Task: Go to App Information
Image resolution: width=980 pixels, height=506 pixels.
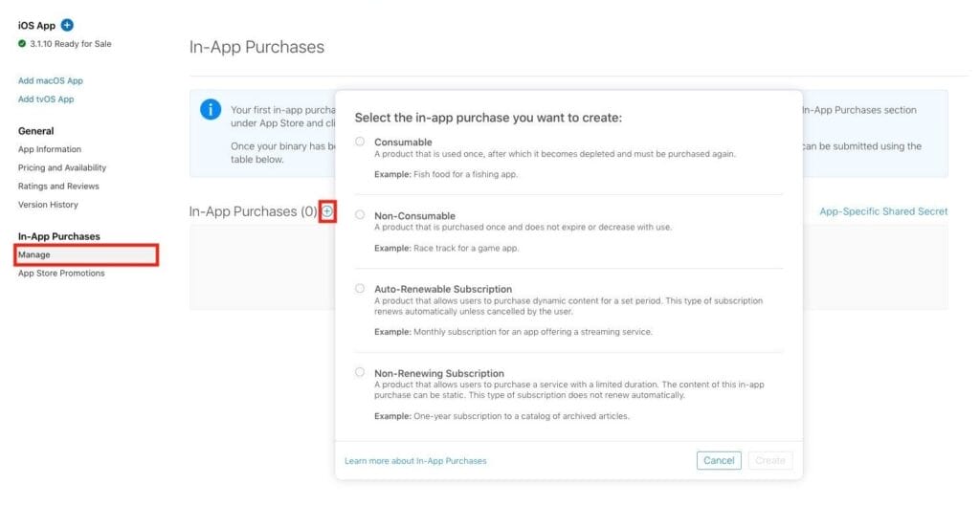Action: [50, 149]
